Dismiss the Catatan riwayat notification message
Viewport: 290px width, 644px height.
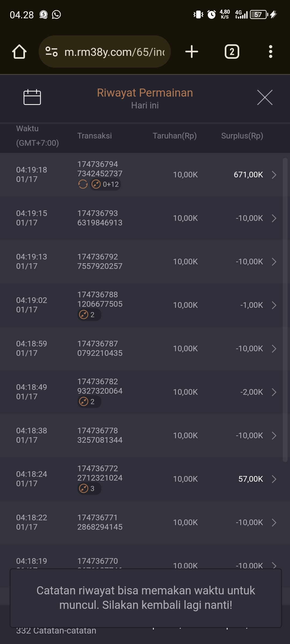coord(146,598)
